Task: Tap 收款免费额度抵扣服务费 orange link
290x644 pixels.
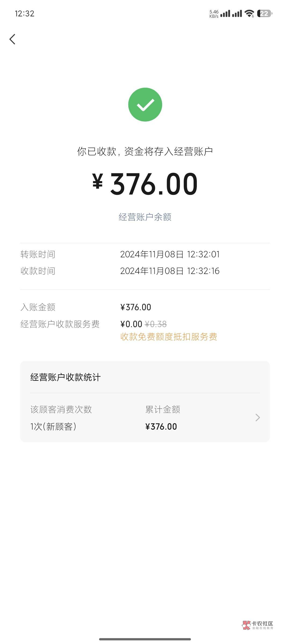Action: tap(169, 337)
